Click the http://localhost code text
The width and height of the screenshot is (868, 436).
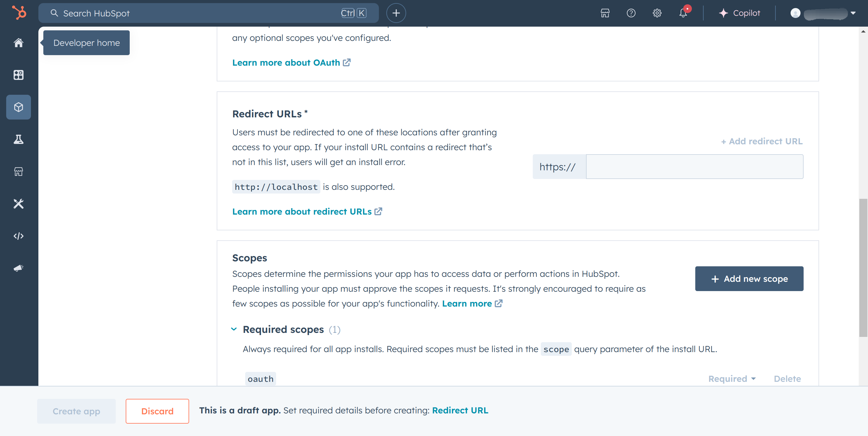276,187
